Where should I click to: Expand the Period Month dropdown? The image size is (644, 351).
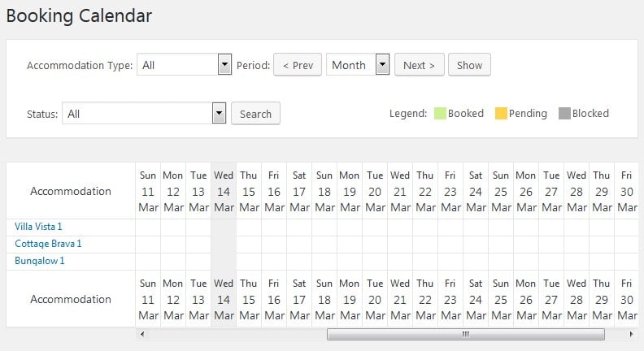(x=358, y=65)
